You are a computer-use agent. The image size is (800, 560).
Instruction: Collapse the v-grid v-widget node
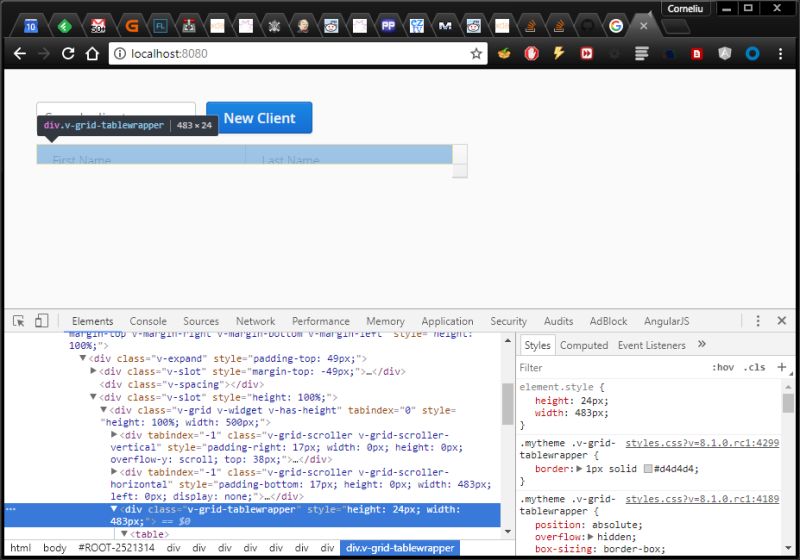coord(103,409)
